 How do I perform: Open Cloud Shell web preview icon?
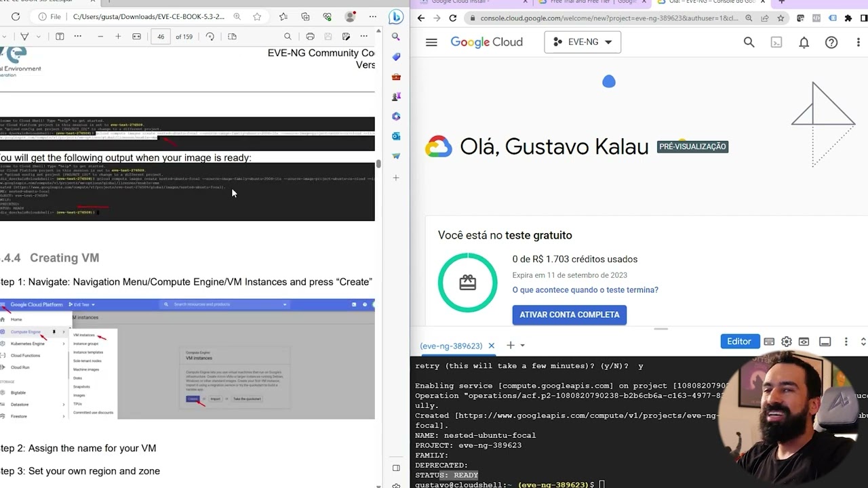point(804,342)
